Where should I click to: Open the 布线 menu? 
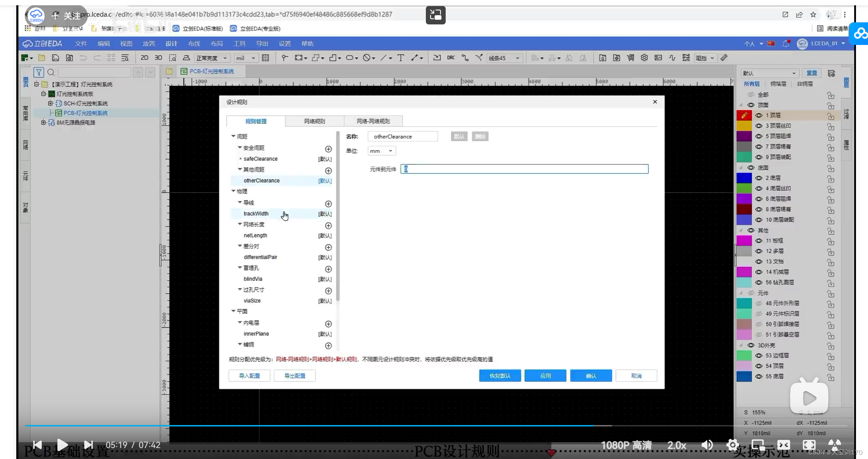click(194, 44)
